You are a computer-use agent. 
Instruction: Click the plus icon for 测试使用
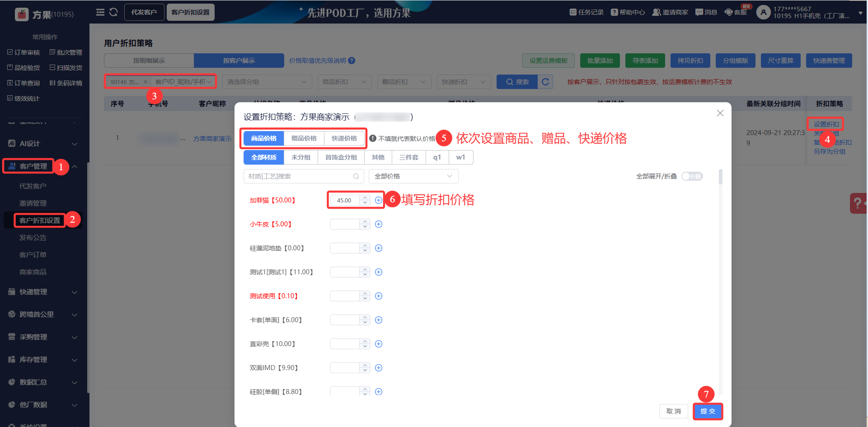379,296
